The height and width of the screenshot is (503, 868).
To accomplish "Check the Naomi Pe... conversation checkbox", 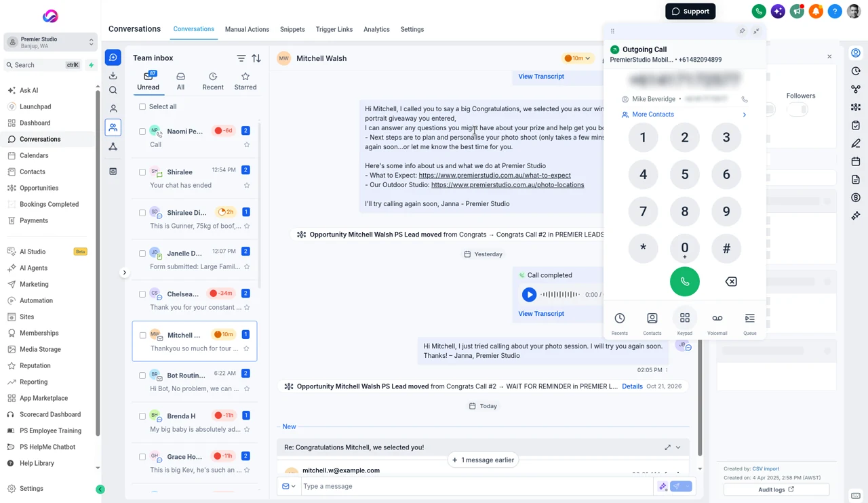I will (142, 132).
